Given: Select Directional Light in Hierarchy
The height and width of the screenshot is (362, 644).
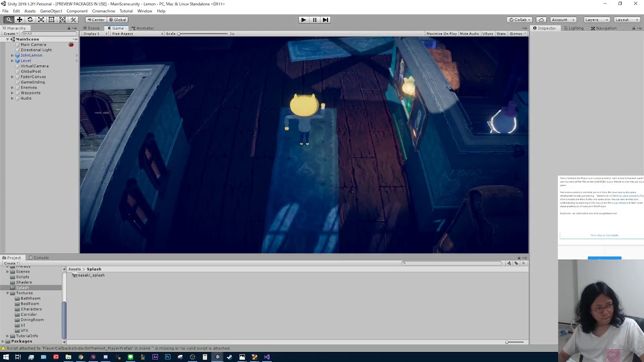Looking at the screenshot, I should 36,50.
